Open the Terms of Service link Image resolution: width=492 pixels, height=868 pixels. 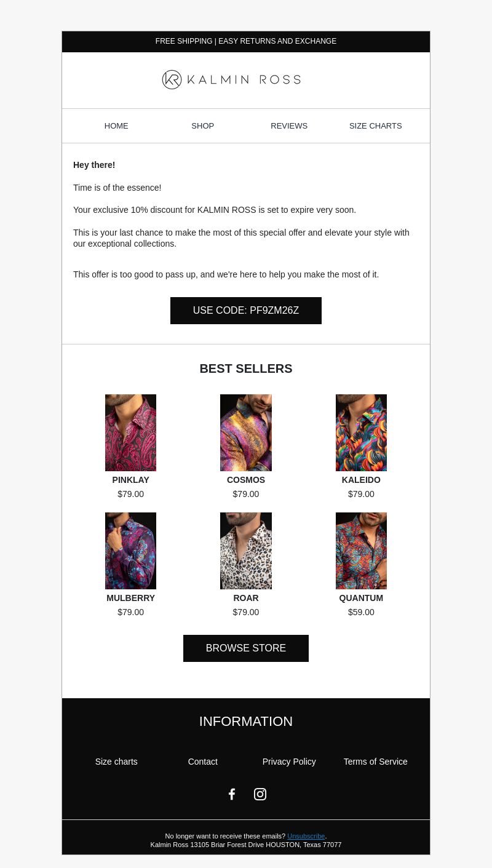(376, 762)
